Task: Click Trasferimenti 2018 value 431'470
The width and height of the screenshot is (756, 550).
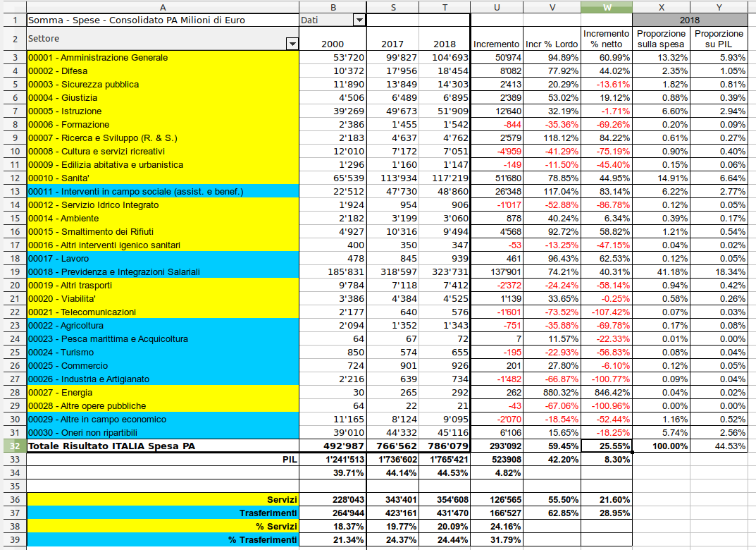Action: click(x=445, y=513)
